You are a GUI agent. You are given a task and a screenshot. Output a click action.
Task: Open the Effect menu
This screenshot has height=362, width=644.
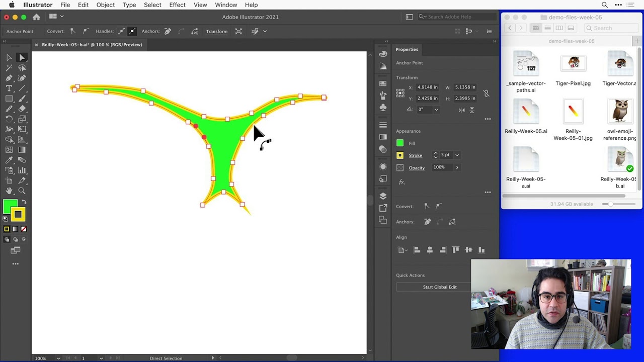(177, 5)
